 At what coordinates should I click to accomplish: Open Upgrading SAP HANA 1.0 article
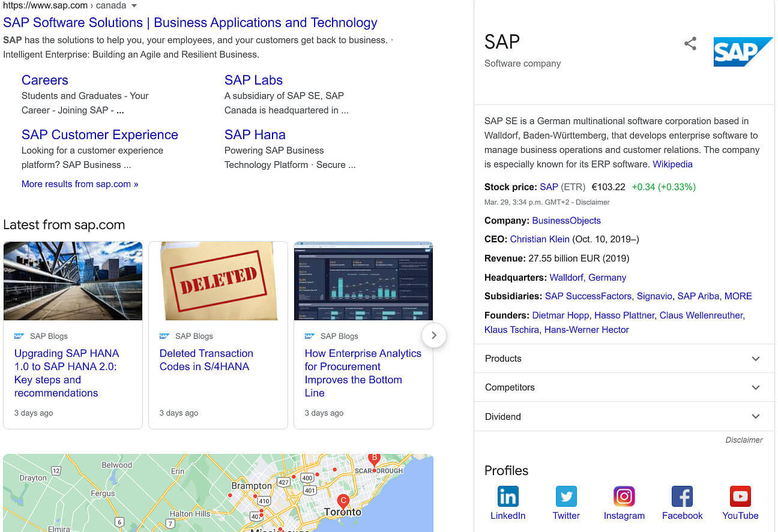pyautogui.click(x=67, y=373)
